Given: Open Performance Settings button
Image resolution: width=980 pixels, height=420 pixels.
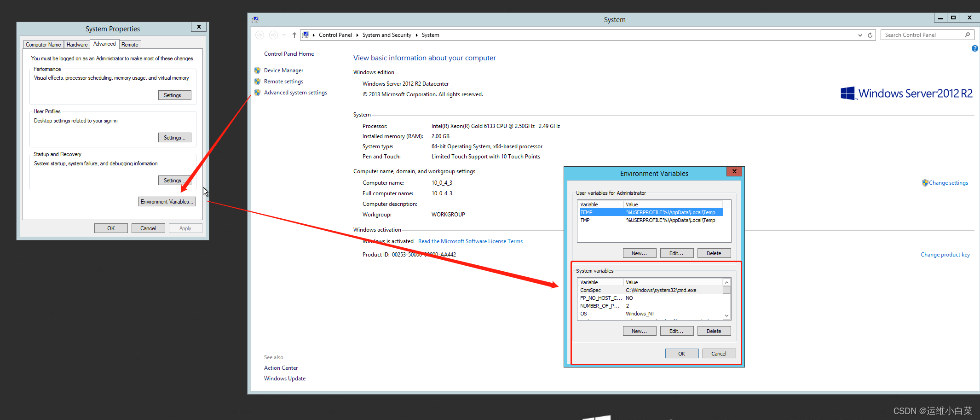Looking at the screenshot, I should click(x=174, y=95).
